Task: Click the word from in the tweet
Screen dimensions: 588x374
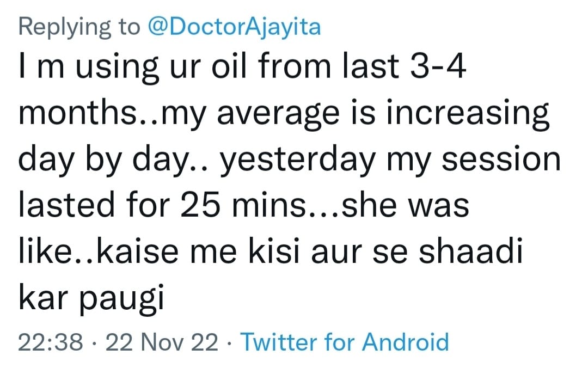Action: coord(295,66)
